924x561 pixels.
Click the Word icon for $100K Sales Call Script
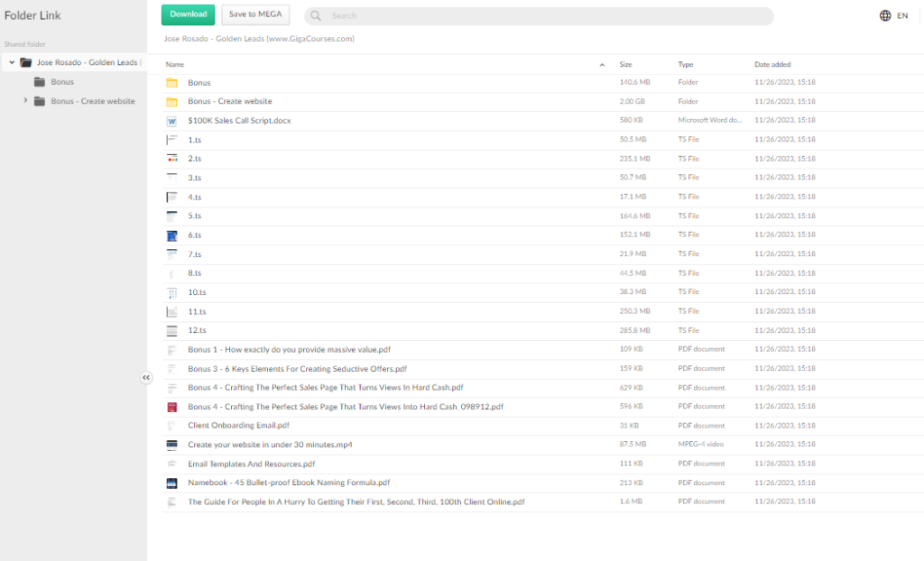click(171, 121)
